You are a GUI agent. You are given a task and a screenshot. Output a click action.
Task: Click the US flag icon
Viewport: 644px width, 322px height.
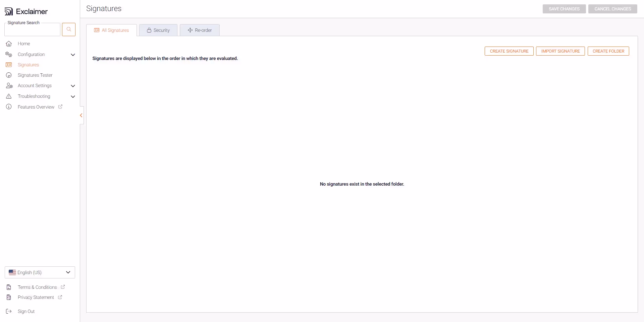12,272
